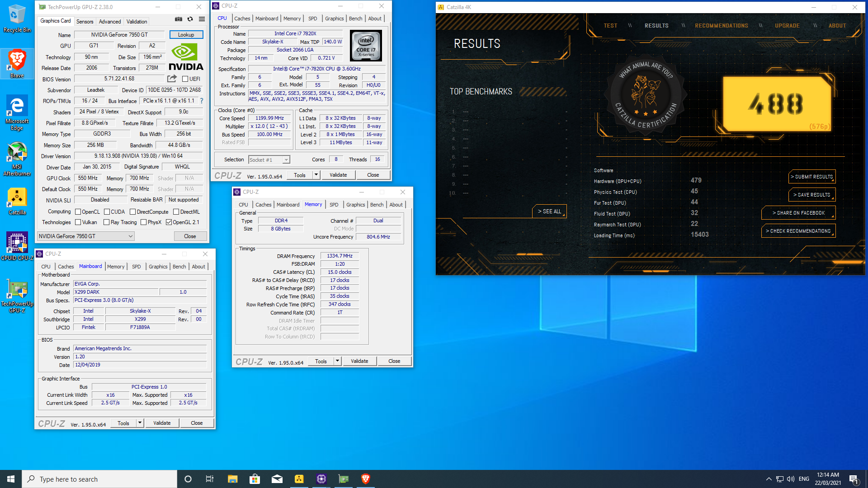This screenshot has height=488, width=868.
Task: Toggle the Vulkan checkbox
Action: point(78,222)
